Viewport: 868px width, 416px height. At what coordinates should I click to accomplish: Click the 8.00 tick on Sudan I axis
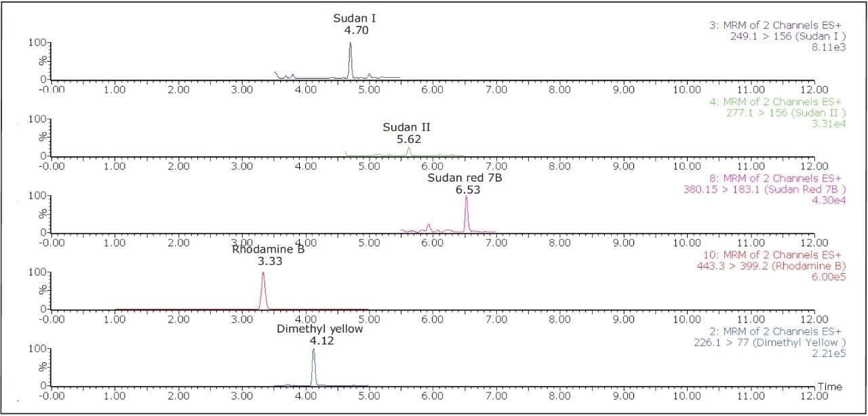click(559, 89)
